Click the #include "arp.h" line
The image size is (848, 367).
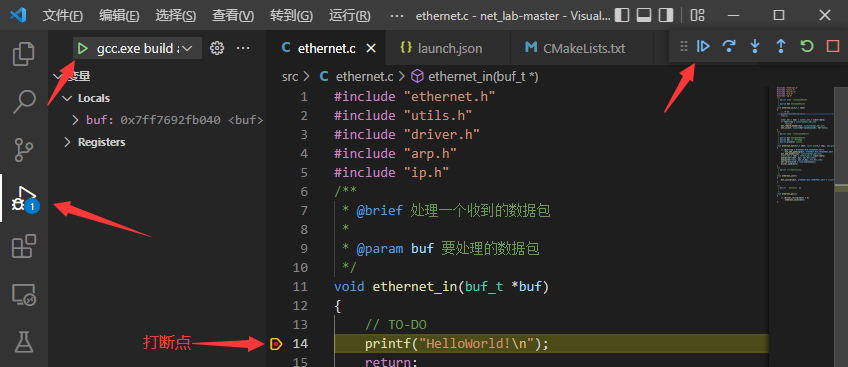395,154
